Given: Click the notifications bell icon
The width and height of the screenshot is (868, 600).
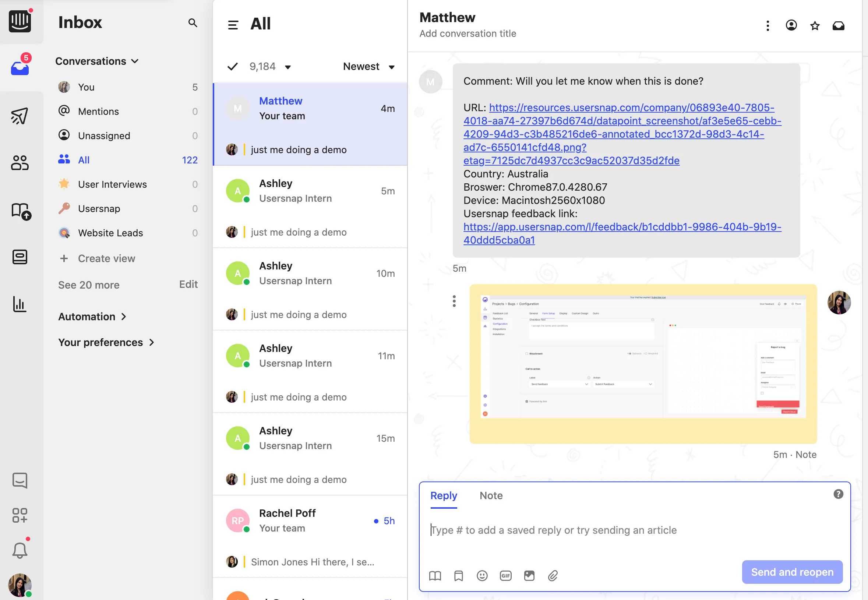Looking at the screenshot, I should point(20,550).
